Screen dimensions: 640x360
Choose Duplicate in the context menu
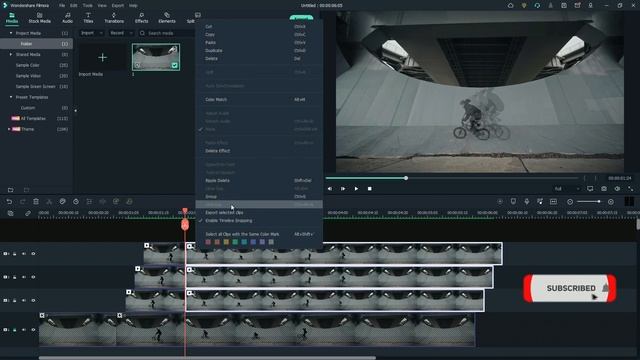coord(259,51)
